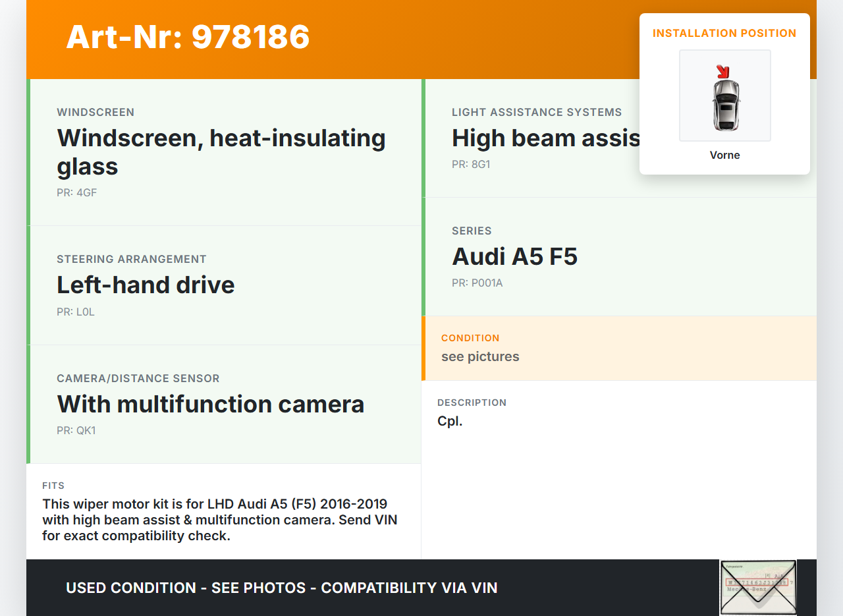Click the Art-Nr: 978186 heading
Image resolution: width=843 pixels, height=616 pixels.
click(188, 37)
